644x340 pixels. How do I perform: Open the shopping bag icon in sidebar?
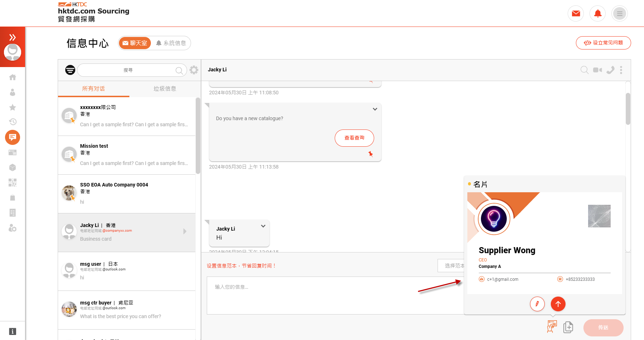(13, 198)
